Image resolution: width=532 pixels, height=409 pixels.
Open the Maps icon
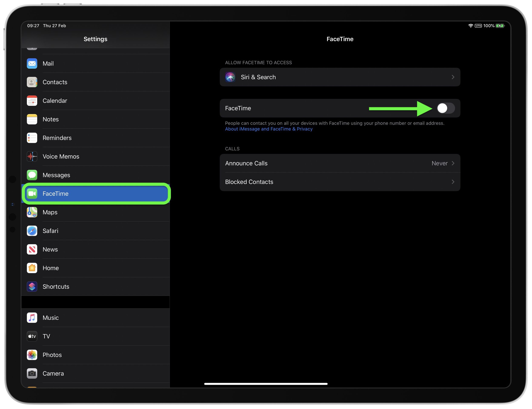(32, 212)
